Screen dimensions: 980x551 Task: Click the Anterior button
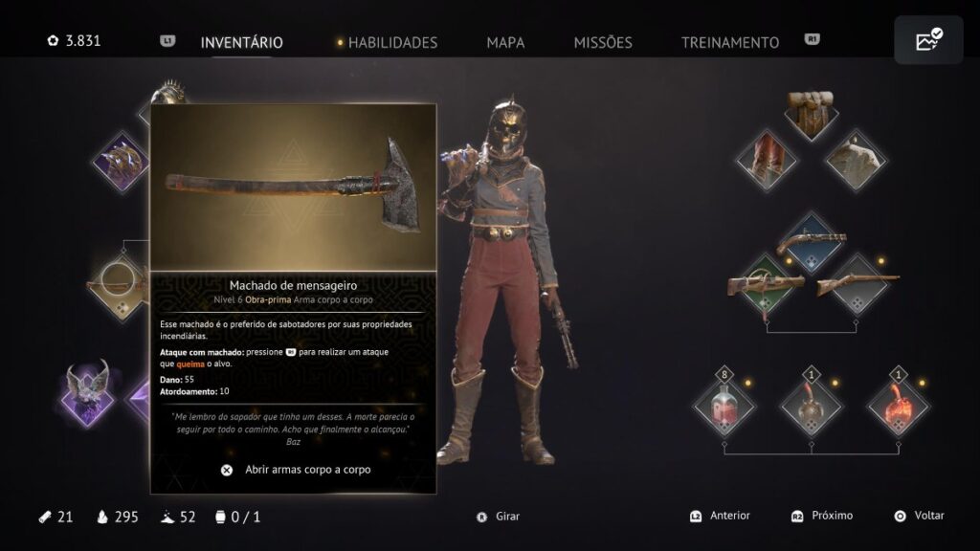[720, 516]
